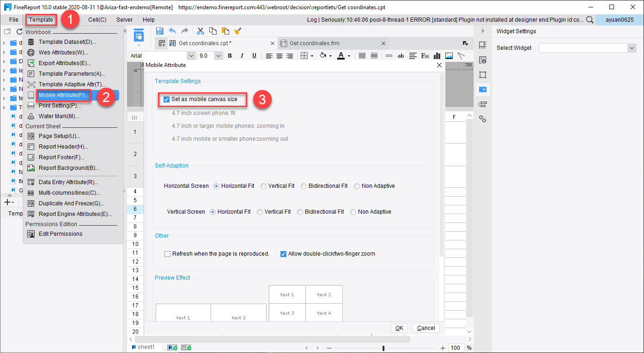
Task: Open the Arial font family dropdown
Action: click(x=190, y=56)
